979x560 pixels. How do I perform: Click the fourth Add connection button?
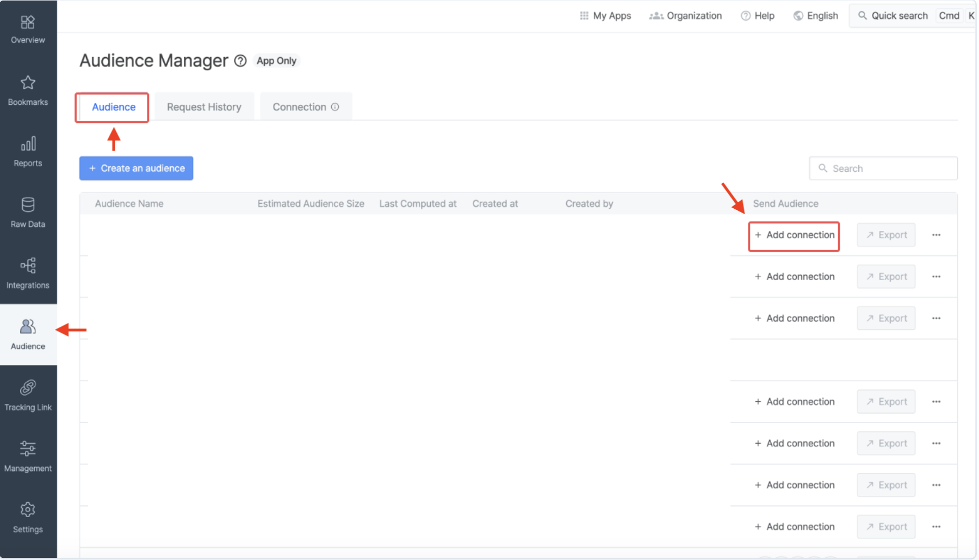point(795,402)
